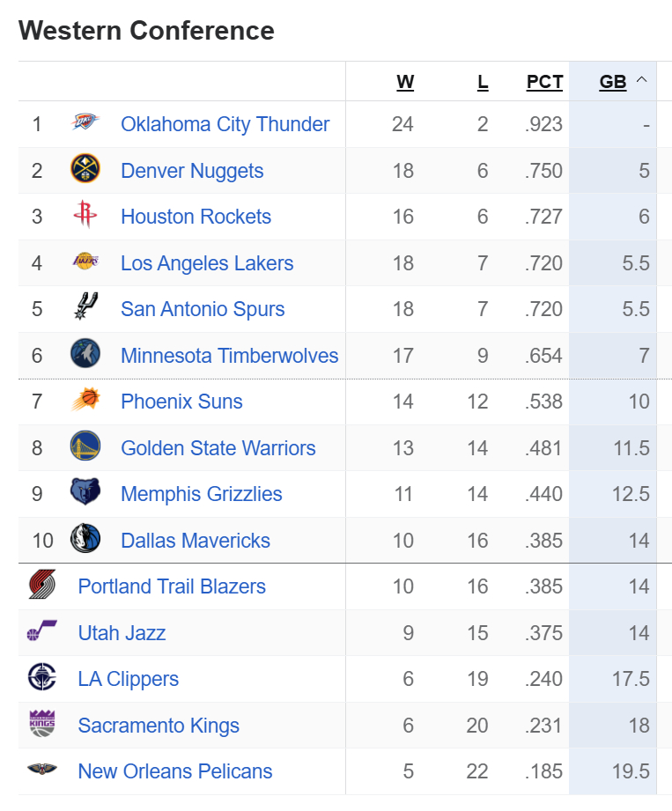Sort standings by L column header

click(483, 82)
